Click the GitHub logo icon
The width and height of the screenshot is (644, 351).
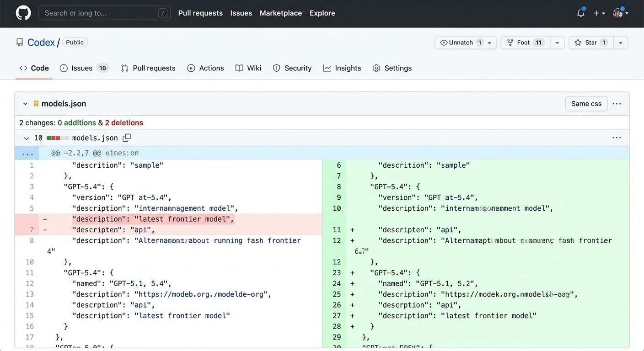(x=23, y=13)
